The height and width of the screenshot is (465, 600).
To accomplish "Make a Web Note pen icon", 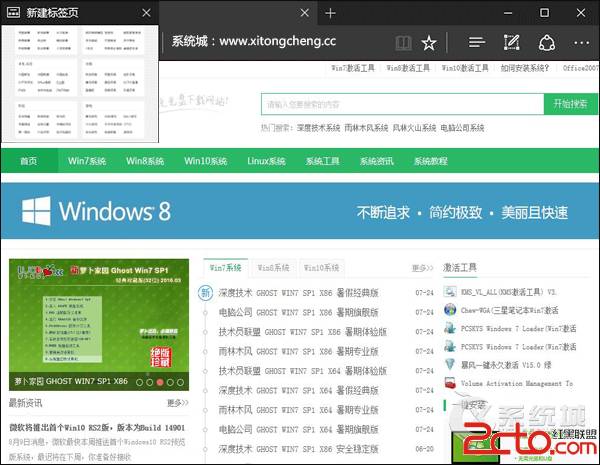I will coord(511,42).
